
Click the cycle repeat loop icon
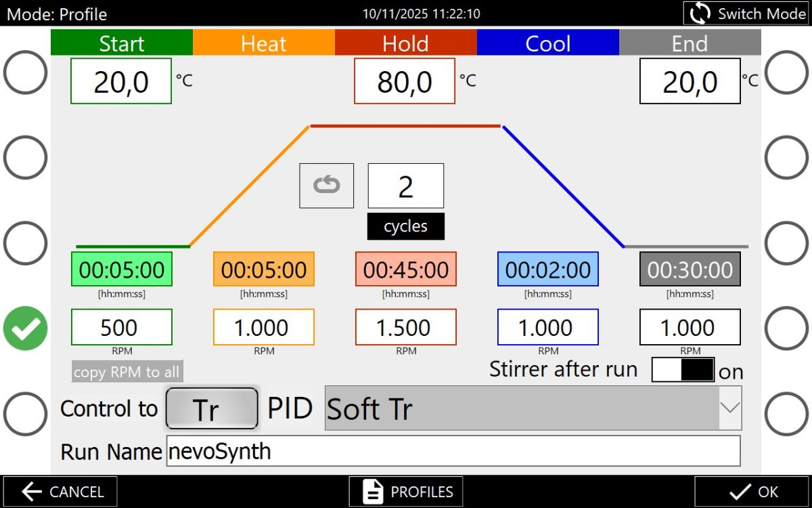tap(326, 186)
